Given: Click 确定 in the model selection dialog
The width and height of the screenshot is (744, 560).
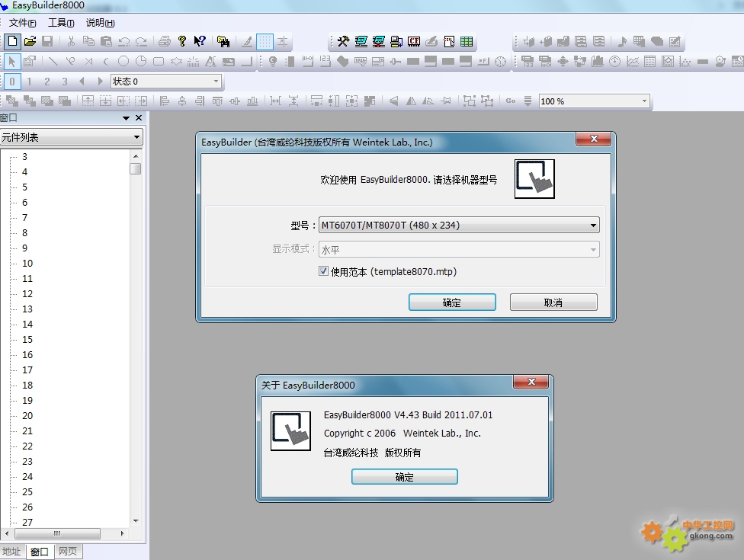Looking at the screenshot, I should [x=452, y=302].
